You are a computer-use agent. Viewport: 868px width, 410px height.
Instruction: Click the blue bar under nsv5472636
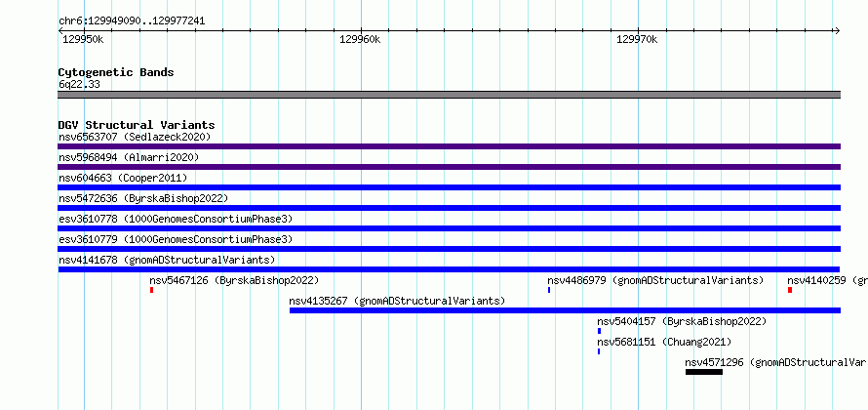(x=450, y=208)
